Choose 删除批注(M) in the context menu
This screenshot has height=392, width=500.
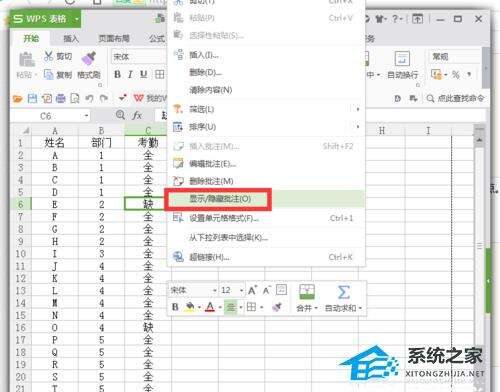click(266, 181)
